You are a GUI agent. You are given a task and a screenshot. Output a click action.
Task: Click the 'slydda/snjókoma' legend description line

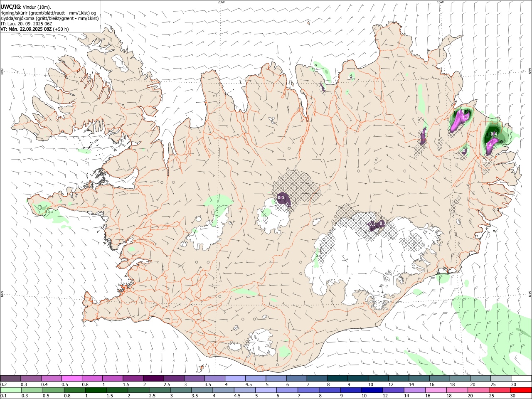tap(50, 18)
